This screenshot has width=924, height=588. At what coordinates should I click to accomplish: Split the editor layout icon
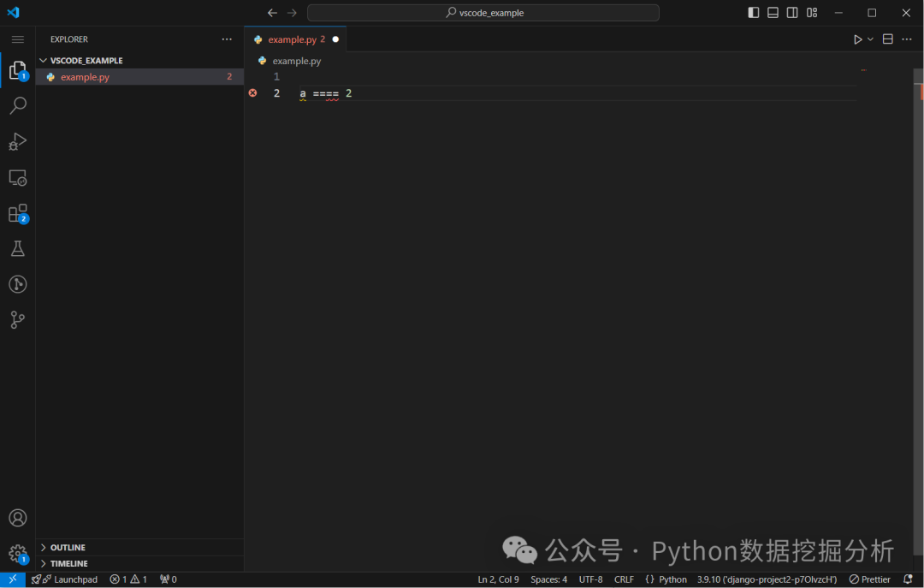tap(887, 39)
